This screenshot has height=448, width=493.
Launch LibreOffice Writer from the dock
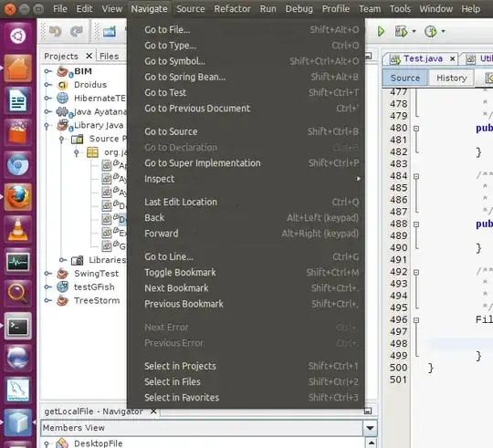(x=18, y=100)
